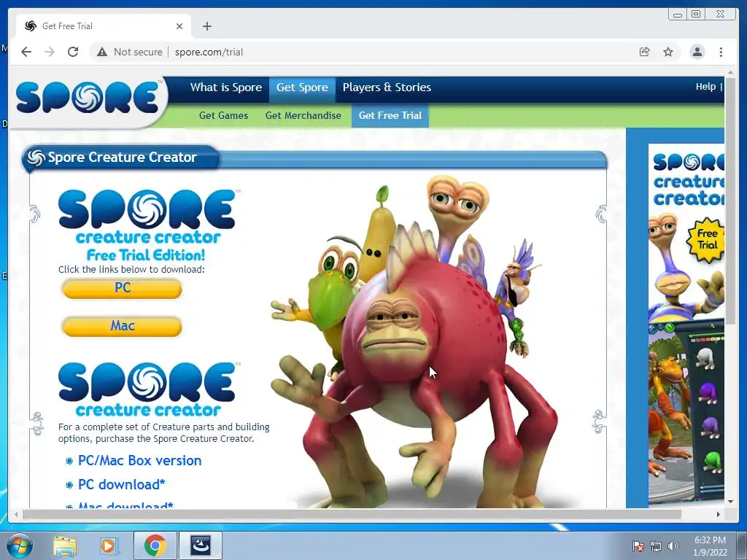This screenshot has width=747, height=560.
Task: Reload the spore.com trial page
Action: coord(73,52)
